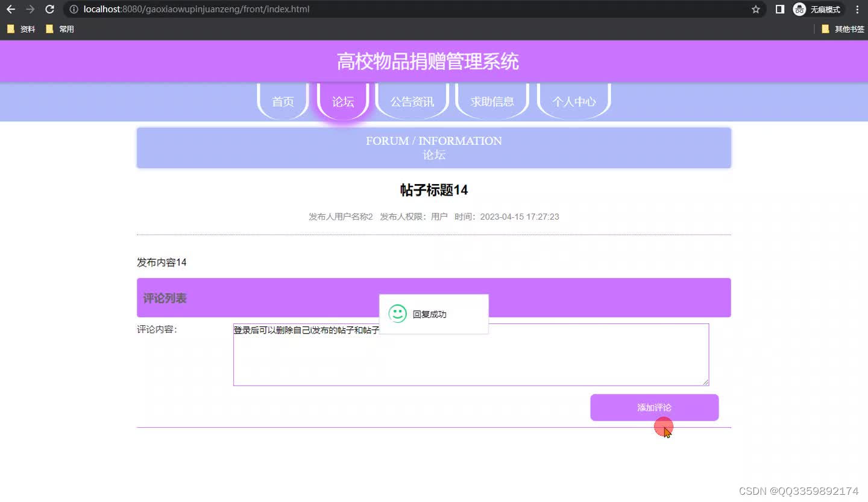The image size is (868, 502).
Task: Open the Chrome three-dot menu
Action: pyautogui.click(x=857, y=9)
